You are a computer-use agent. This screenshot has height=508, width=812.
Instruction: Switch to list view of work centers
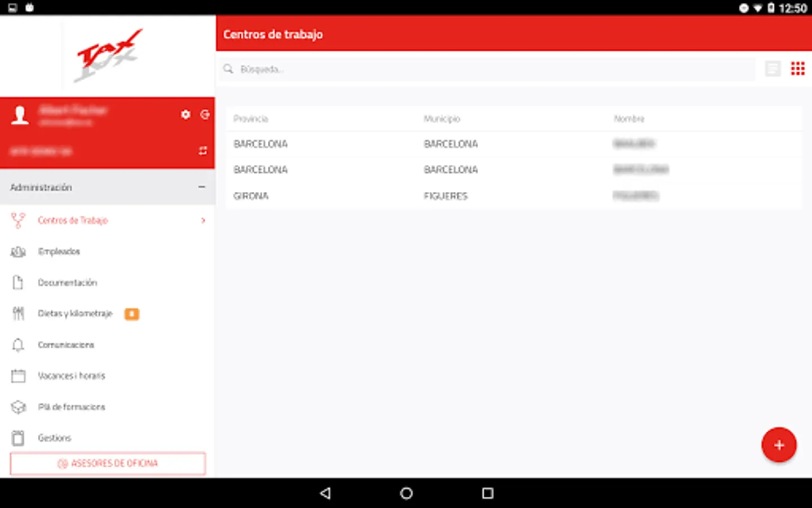pos(773,68)
